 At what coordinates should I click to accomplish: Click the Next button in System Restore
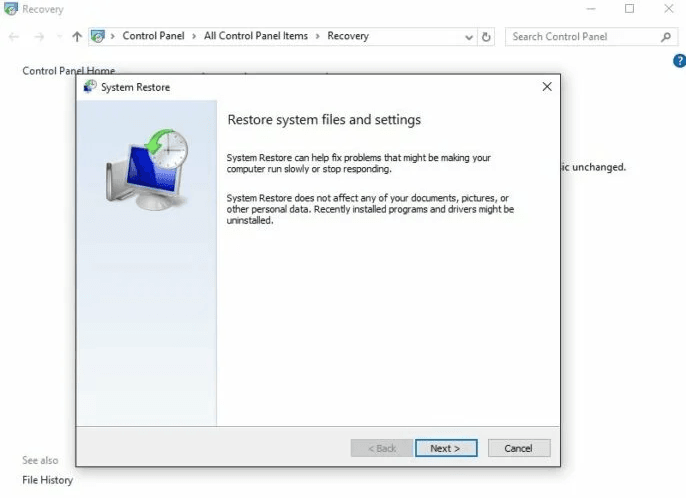click(x=446, y=448)
